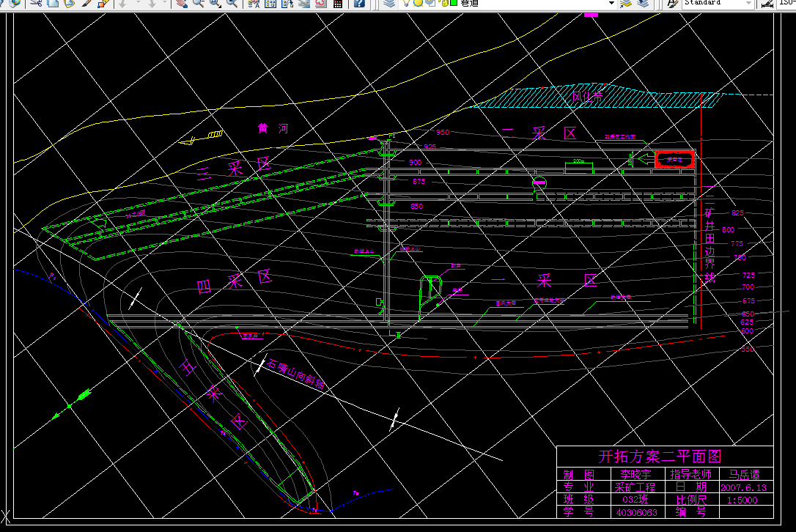796x532 pixels.
Task: Open the Markup Set Manager icon
Action: point(321,3)
